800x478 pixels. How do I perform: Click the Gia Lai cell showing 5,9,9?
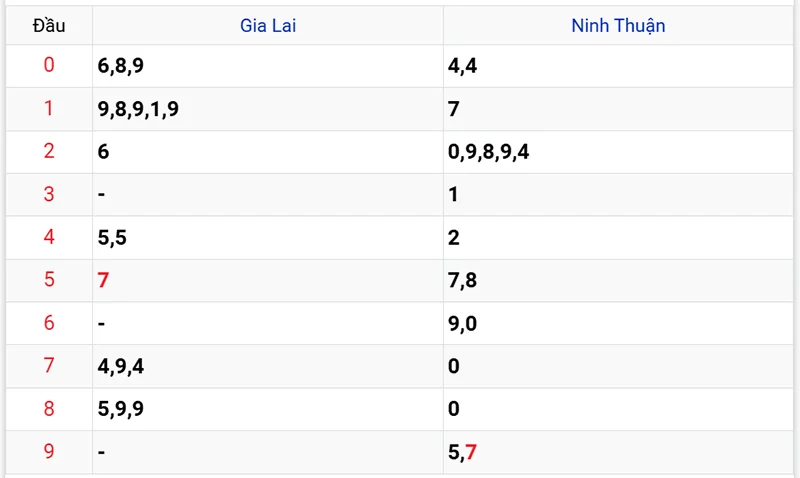click(121, 410)
